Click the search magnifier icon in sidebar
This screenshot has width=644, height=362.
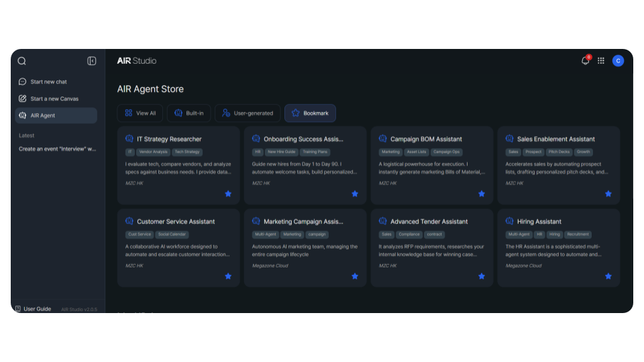[21, 61]
